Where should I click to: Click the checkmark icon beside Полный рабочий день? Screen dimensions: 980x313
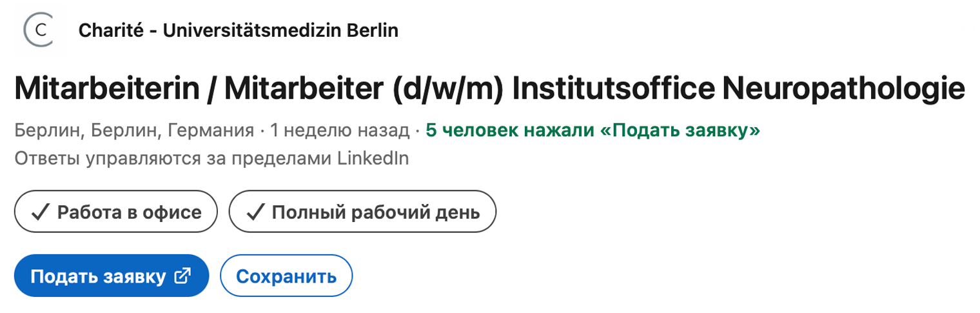(255, 212)
